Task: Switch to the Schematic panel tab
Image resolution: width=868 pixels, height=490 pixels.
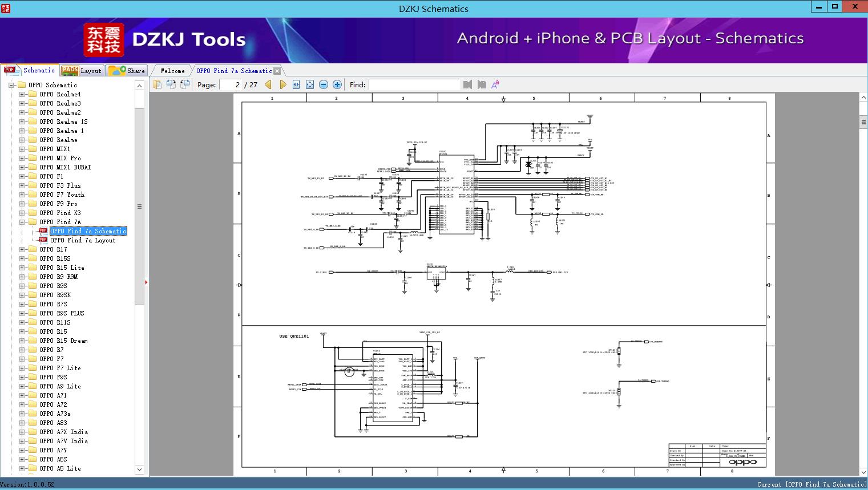Action: 29,70
